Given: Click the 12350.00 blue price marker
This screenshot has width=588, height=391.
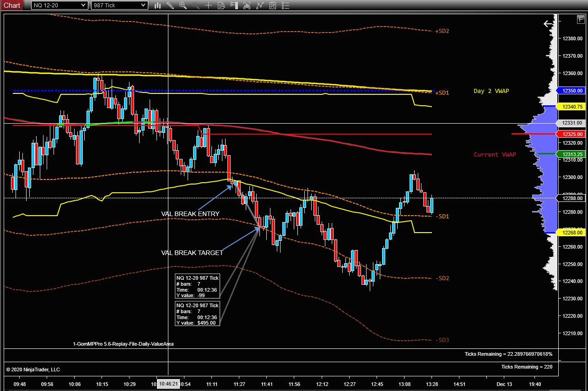Looking at the screenshot, I should pos(571,91).
